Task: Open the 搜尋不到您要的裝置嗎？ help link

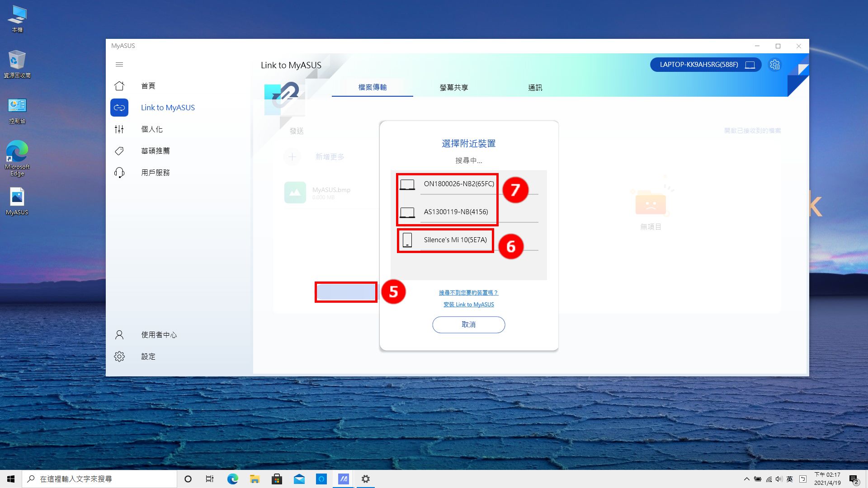Action: click(x=468, y=293)
